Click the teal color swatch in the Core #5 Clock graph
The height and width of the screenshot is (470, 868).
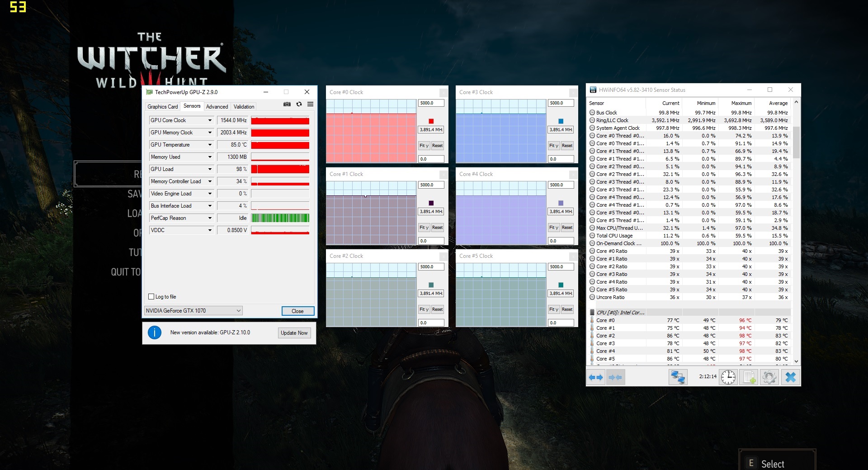pos(561,285)
